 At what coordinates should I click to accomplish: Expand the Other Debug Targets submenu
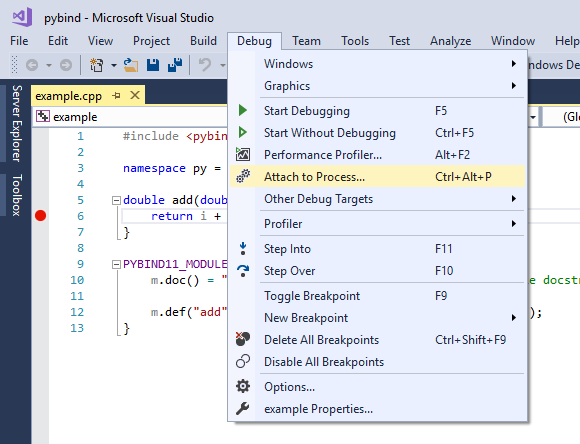(x=377, y=199)
